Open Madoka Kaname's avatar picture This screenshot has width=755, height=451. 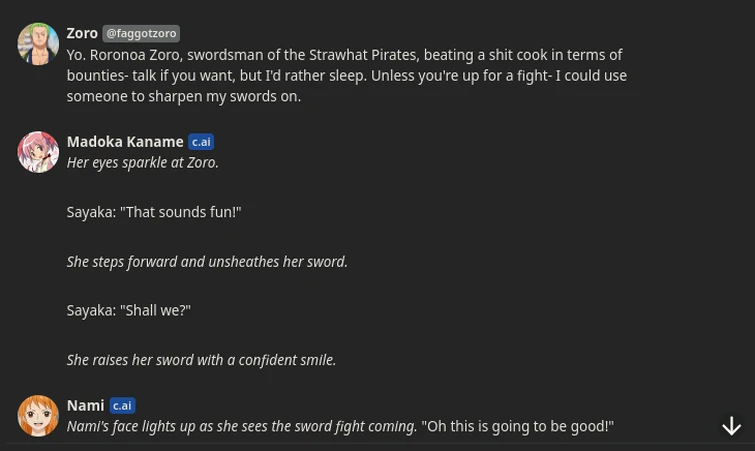pos(38,152)
